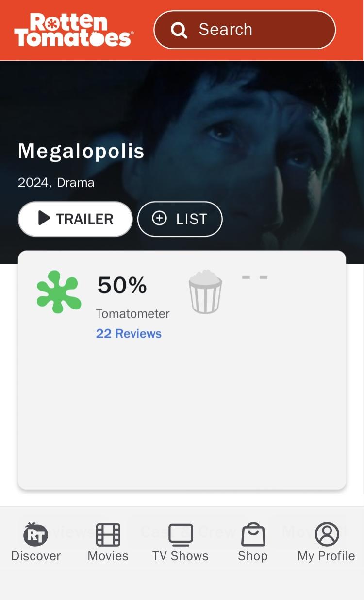The width and height of the screenshot is (364, 600).
Task: Go to the TV Shows tab
Action: click(180, 542)
